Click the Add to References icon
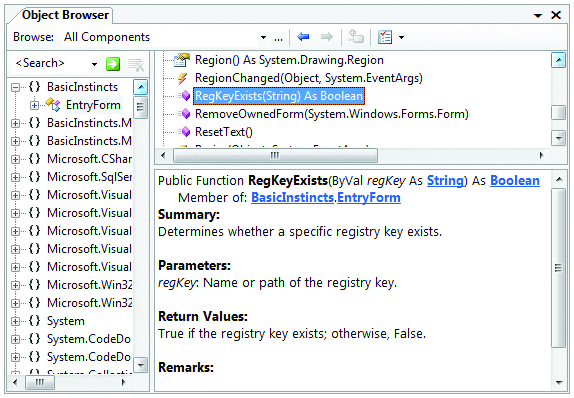This screenshot has width=574, height=398. [x=355, y=37]
